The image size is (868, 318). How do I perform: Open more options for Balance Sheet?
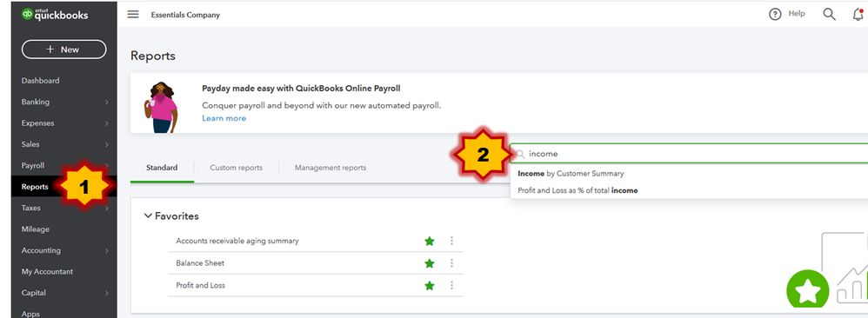[x=451, y=263]
